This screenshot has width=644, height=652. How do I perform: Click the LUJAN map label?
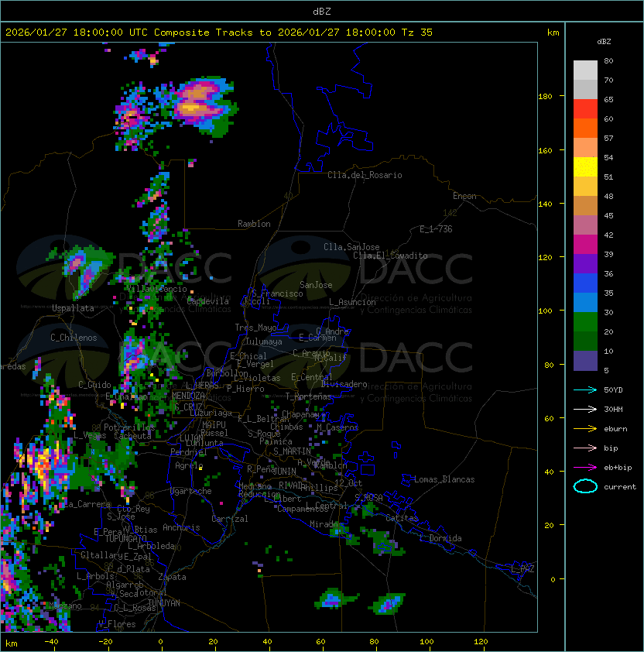tap(192, 438)
